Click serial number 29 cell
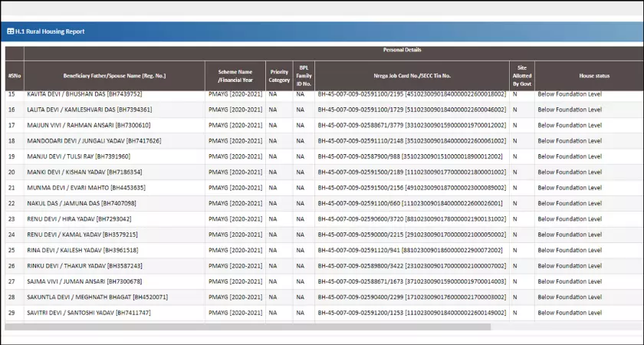The image size is (644, 345). 11,313
